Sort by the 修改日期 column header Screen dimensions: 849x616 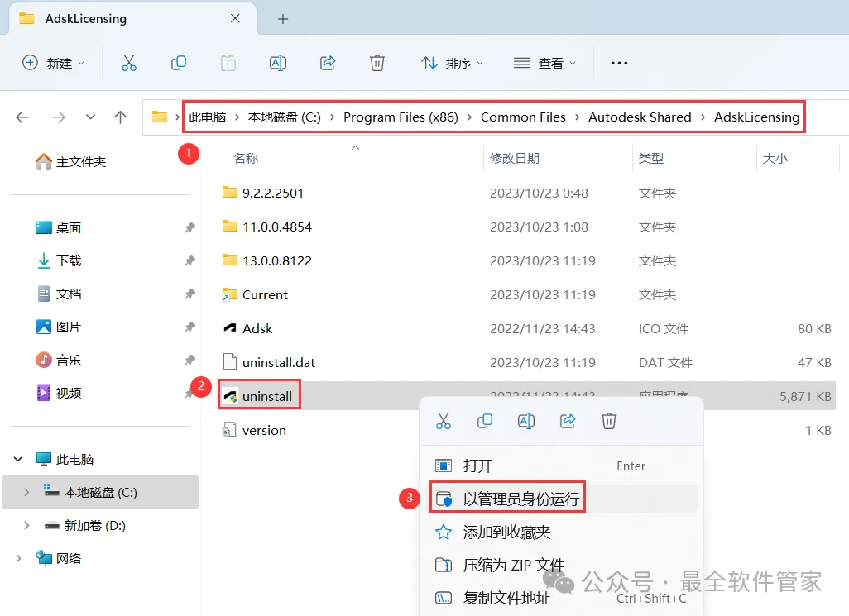515,159
